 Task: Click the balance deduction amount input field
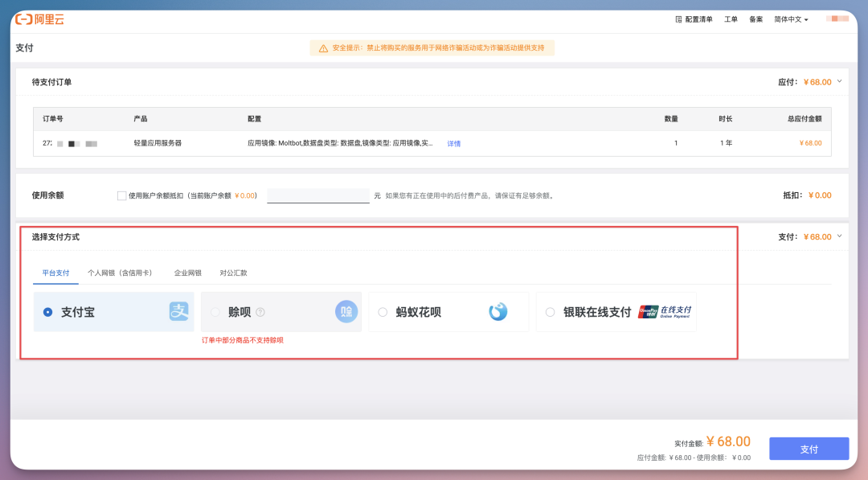[317, 195]
